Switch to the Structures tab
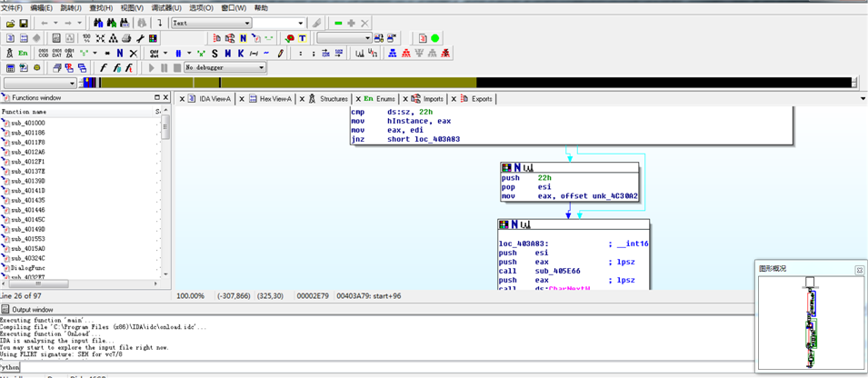The image size is (868, 378). pos(329,99)
